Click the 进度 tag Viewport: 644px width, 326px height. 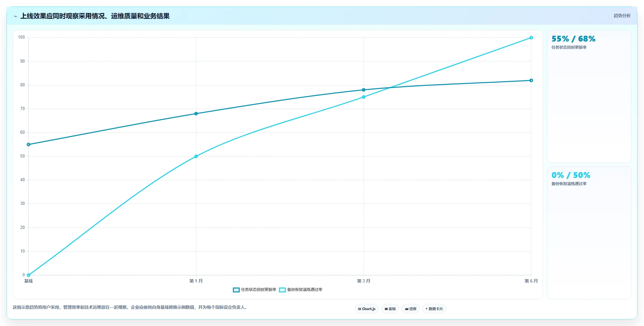(x=411, y=309)
